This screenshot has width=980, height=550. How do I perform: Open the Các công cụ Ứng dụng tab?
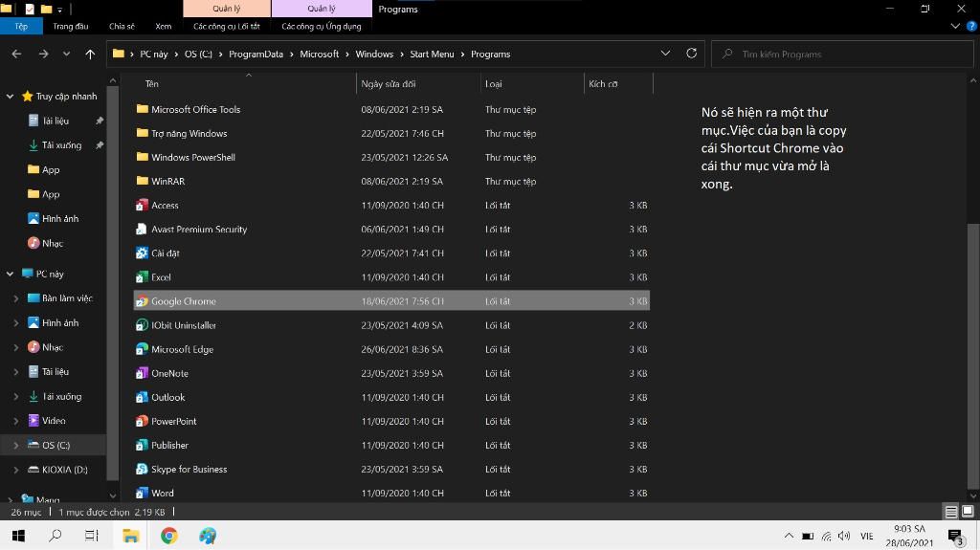click(322, 26)
